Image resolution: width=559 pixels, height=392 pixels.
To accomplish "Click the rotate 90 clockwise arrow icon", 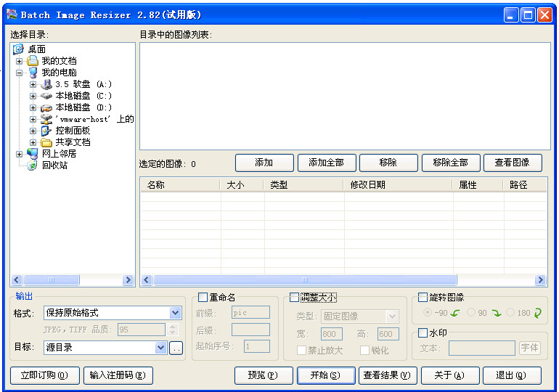I will (497, 314).
